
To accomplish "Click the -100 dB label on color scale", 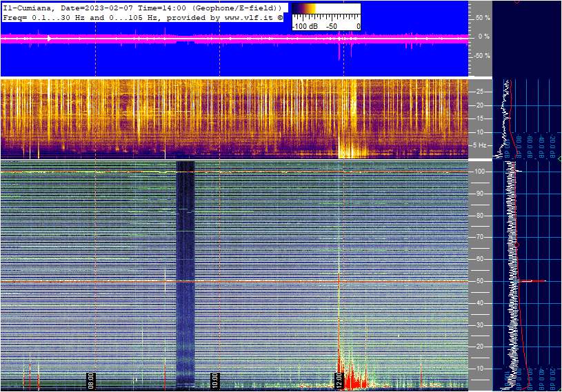I will (304, 26).
